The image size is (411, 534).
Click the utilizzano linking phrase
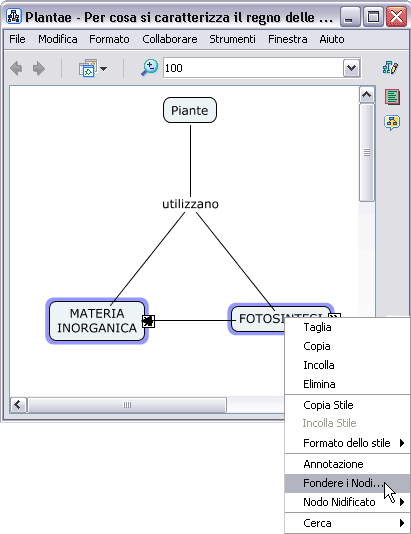[190, 204]
